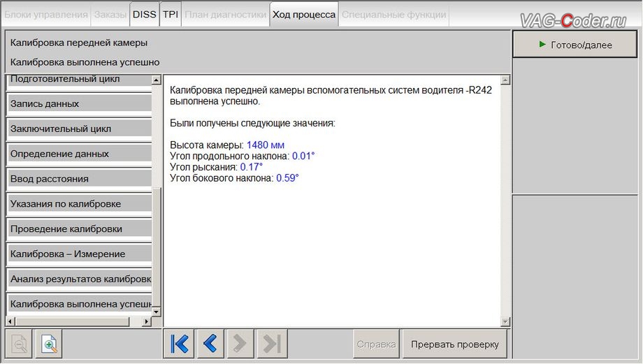Click result text pane scroll down arrow
643x364 pixels.
pyautogui.click(x=505, y=322)
